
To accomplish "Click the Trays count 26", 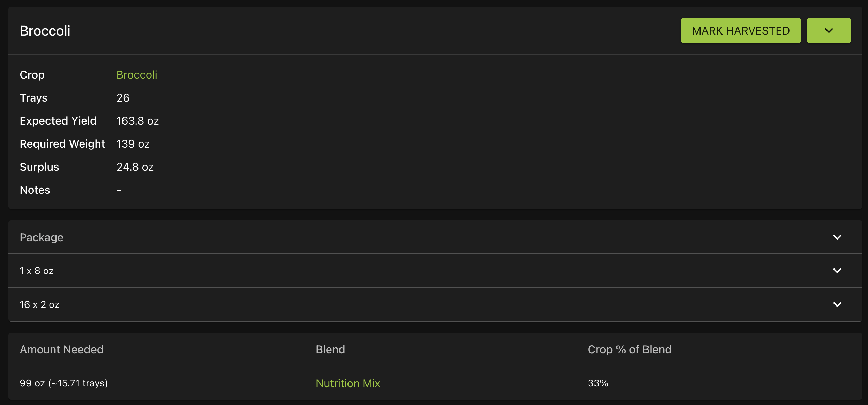I will click(x=123, y=98).
